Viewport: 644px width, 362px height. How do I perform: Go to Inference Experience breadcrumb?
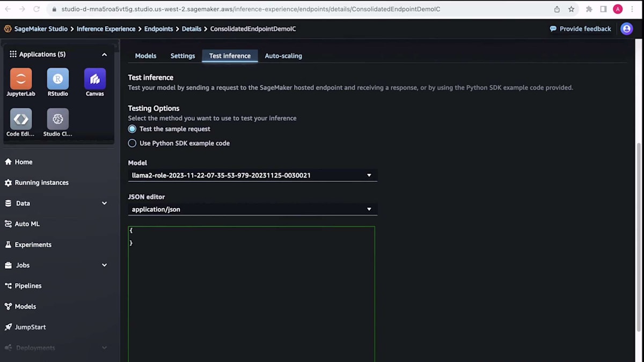pyautogui.click(x=106, y=29)
